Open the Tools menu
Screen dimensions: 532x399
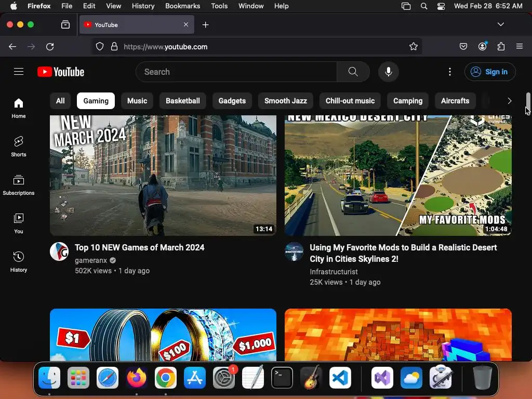tap(219, 6)
